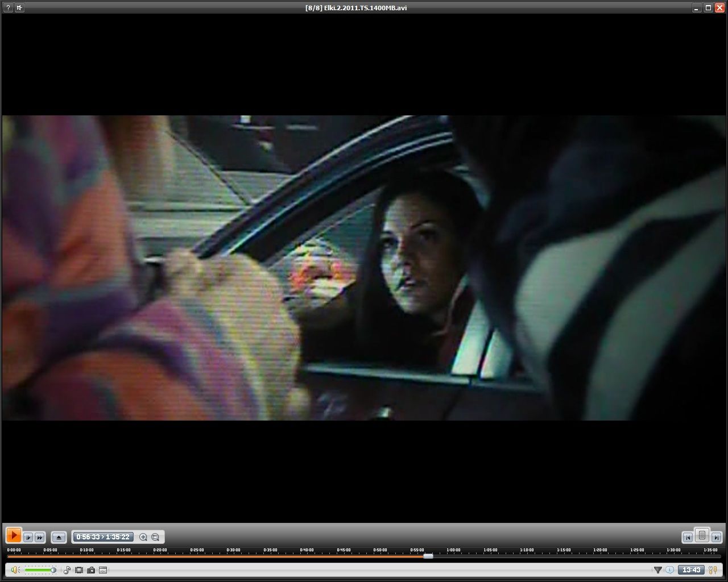This screenshot has height=582, width=728.
Task: Show file info via the info bubble icon
Action: [x=669, y=570]
